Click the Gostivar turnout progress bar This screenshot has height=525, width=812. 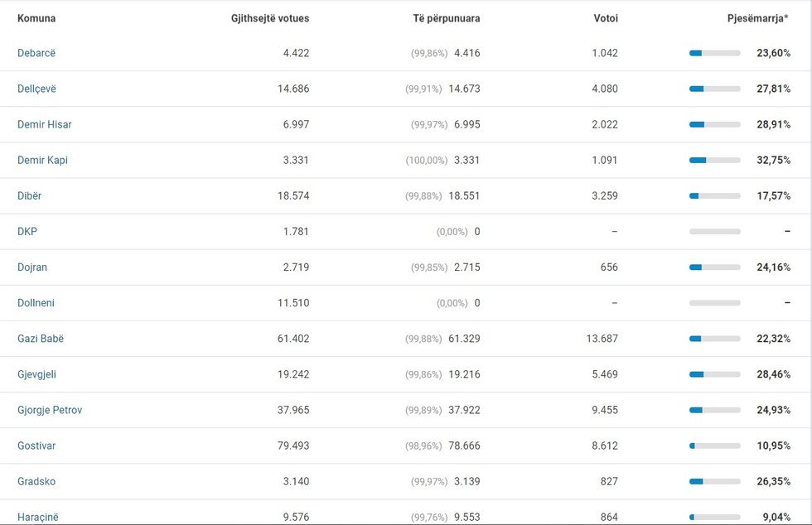pyautogui.click(x=715, y=445)
